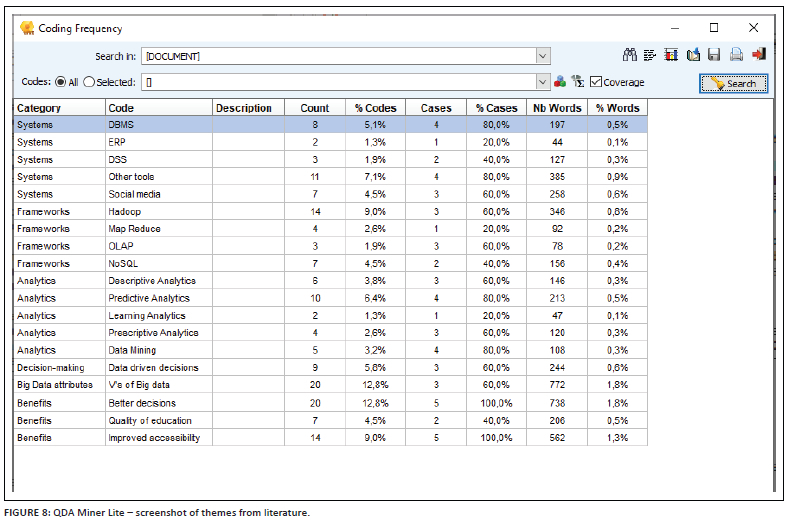This screenshot has height=525, width=791.
Task: Click the save floppy disk icon
Action: 714,56
